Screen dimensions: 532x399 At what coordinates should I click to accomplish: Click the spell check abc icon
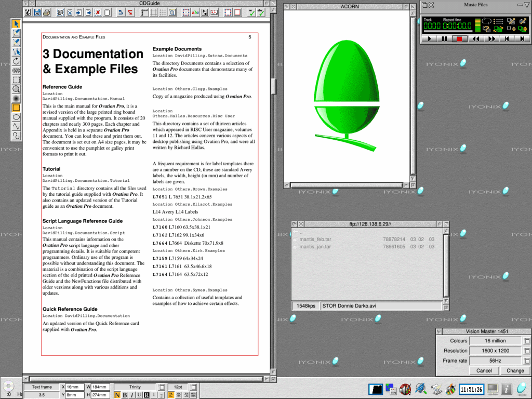(261, 12)
